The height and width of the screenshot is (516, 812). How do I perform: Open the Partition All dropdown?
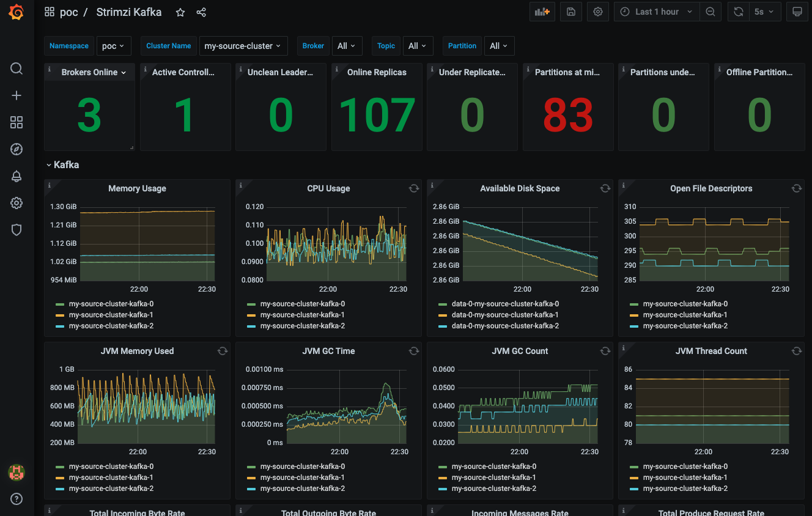pos(499,46)
